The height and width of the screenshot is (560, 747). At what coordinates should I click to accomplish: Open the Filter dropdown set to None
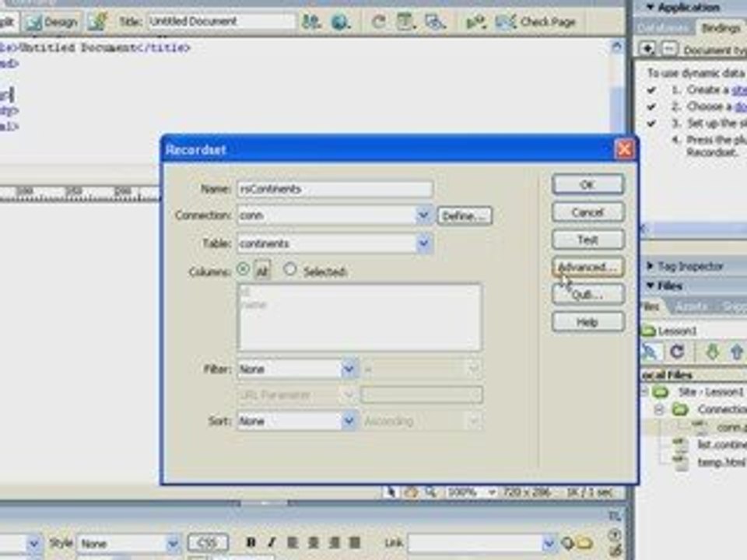(349, 369)
